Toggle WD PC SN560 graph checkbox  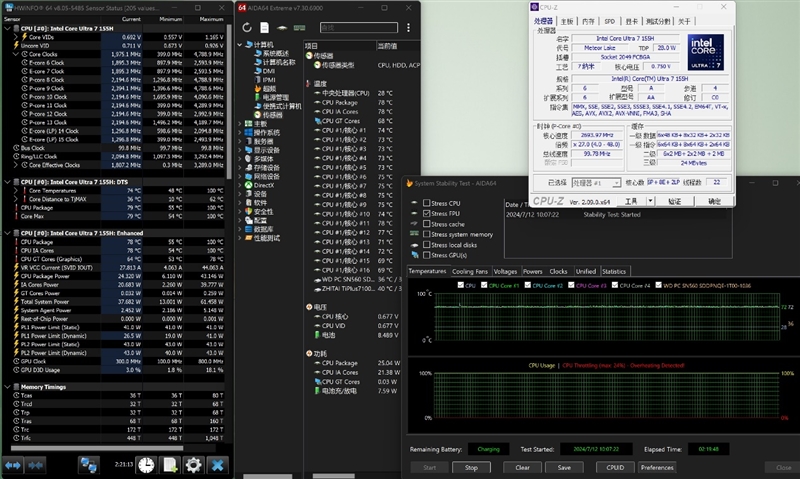[659, 285]
